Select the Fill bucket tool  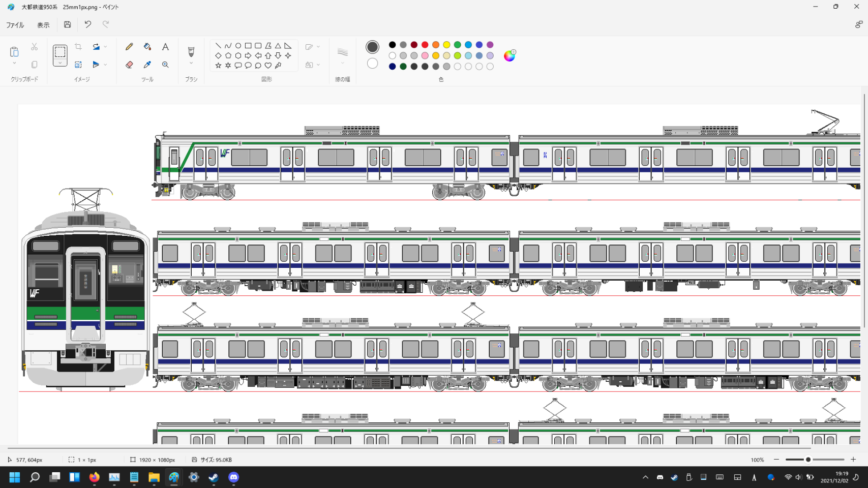pyautogui.click(x=147, y=47)
